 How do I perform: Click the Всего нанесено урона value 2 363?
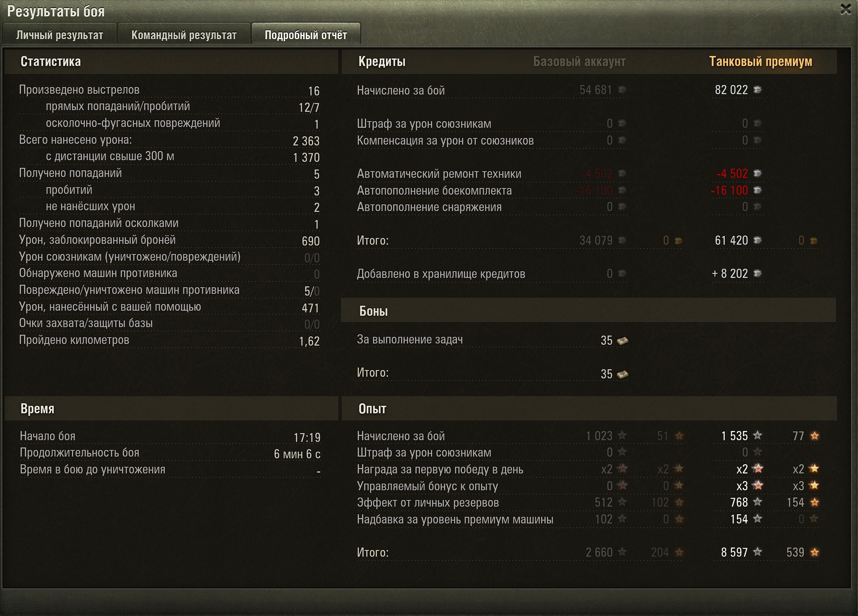tap(306, 141)
